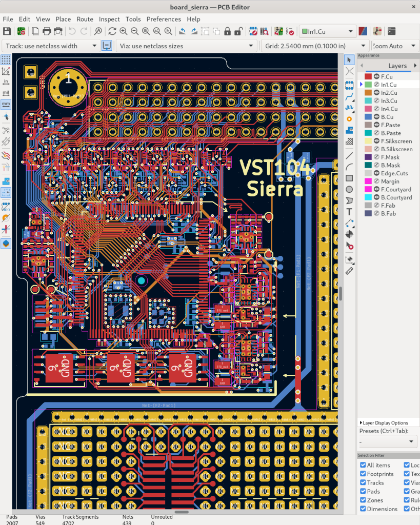This screenshot has height=525, width=420.
Task: Click the B.Cu layer color swatch
Action: coord(368,117)
